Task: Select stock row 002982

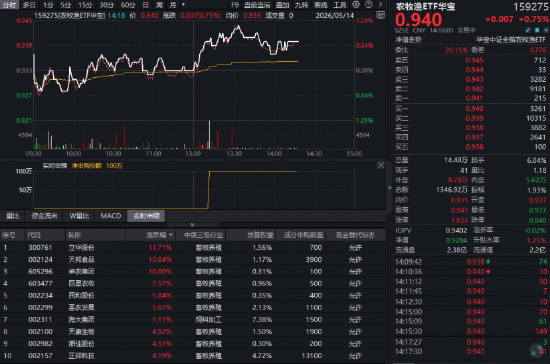Action: click(x=193, y=344)
